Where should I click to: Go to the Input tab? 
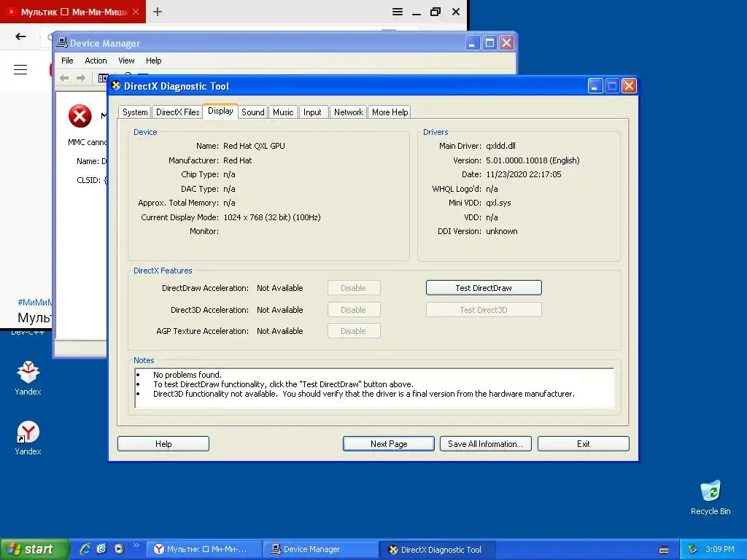[312, 112]
